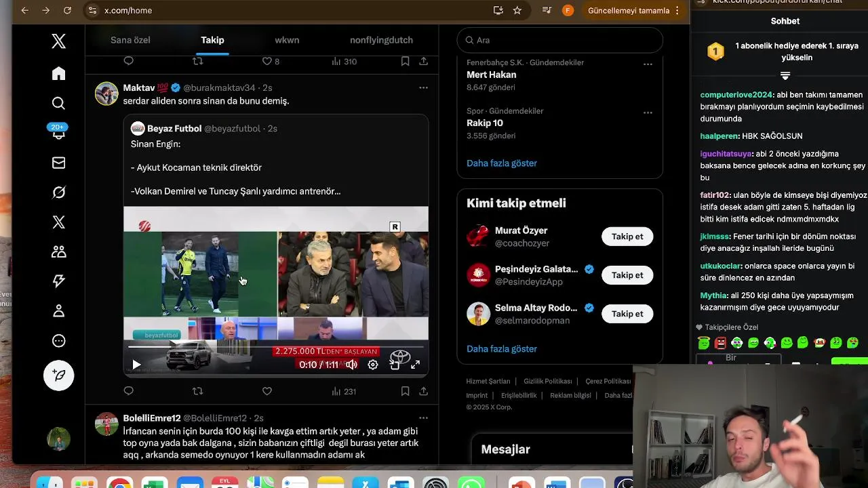The height and width of the screenshot is (488, 868).
Task: Open video settings gear
Action: point(373,365)
